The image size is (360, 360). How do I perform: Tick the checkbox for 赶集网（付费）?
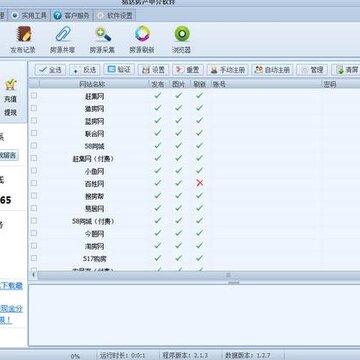coord(34,158)
